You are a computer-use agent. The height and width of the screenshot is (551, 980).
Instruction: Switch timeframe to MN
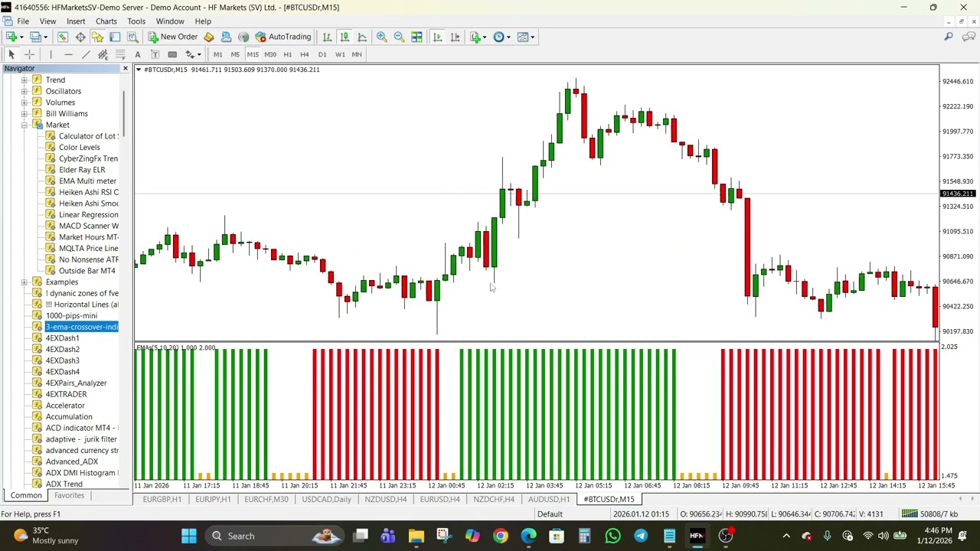click(x=357, y=54)
